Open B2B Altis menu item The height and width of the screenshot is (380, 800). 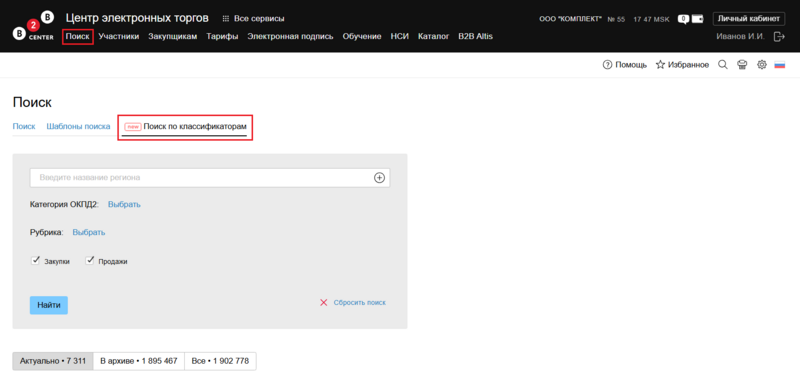pyautogui.click(x=476, y=36)
